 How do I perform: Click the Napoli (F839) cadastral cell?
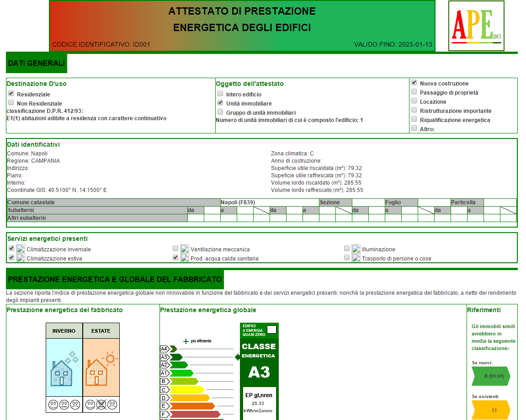270,202
